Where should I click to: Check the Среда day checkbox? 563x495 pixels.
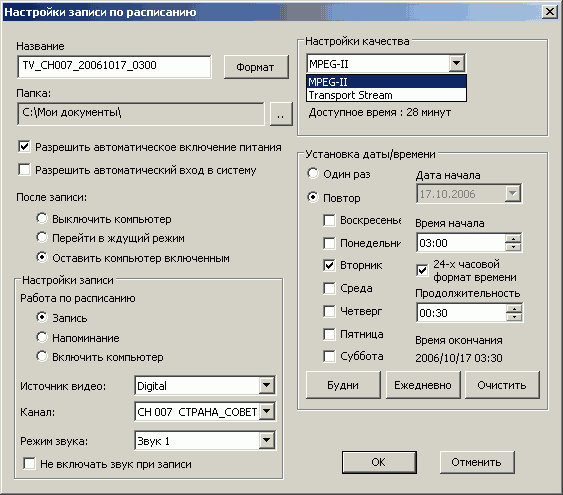click(x=329, y=288)
